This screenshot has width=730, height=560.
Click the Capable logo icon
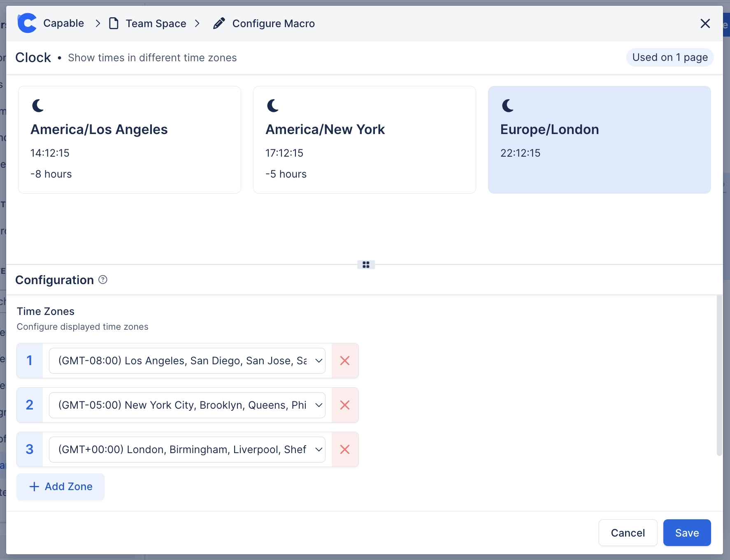pyautogui.click(x=27, y=23)
